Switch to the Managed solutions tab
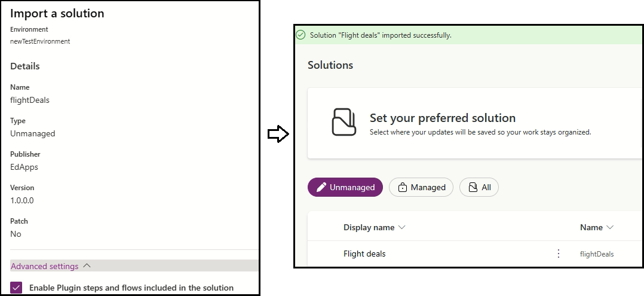 click(421, 187)
